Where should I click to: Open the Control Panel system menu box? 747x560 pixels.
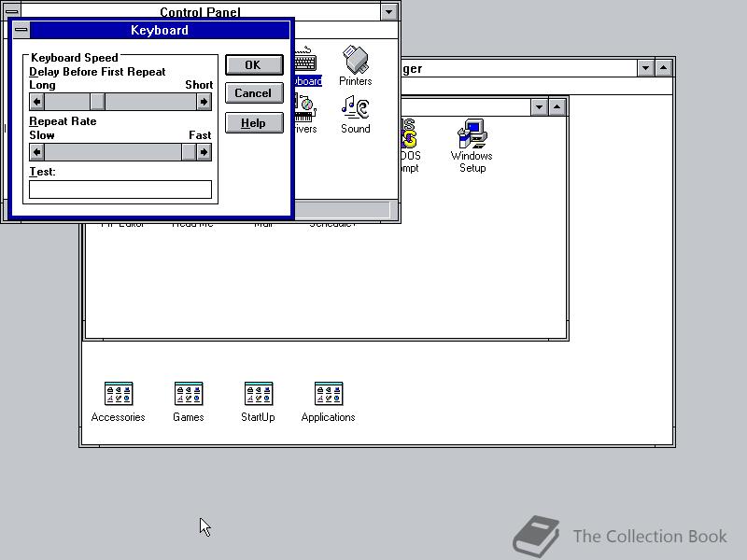pyautogui.click(x=12, y=10)
